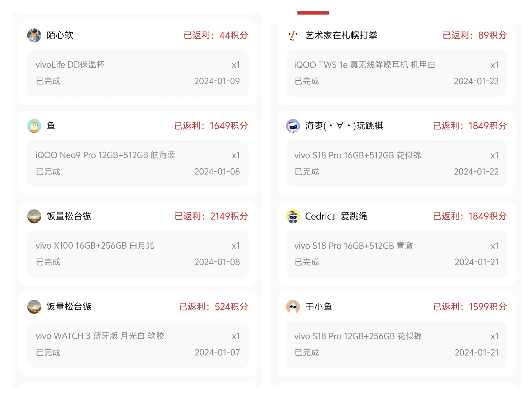
Task: Tap the avatar of Cedric」爱跳绳
Action: pos(293,216)
